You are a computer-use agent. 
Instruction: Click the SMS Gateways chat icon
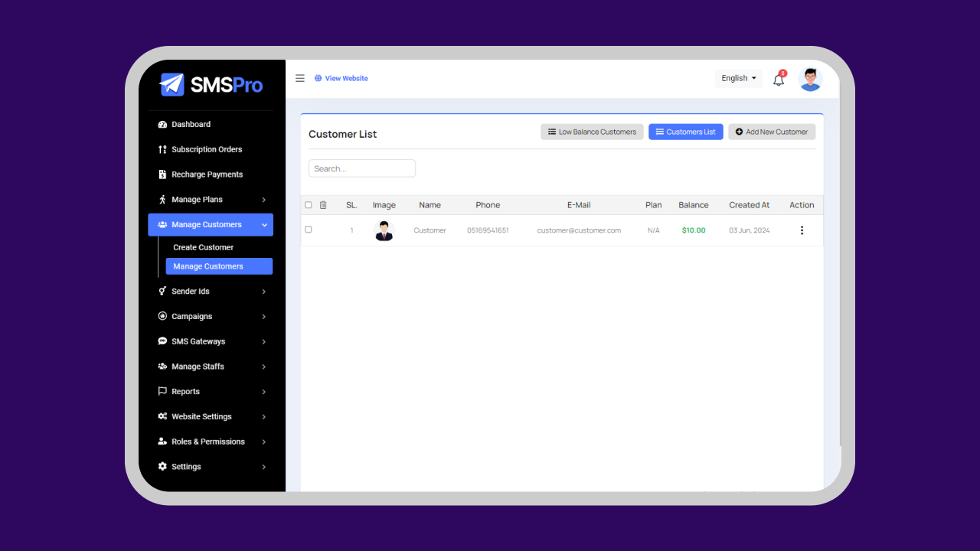162,341
